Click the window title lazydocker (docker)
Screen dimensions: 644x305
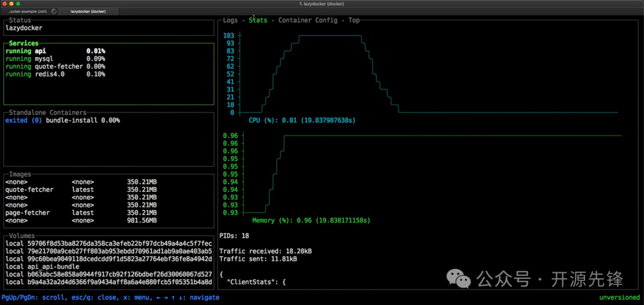[x=321, y=4]
